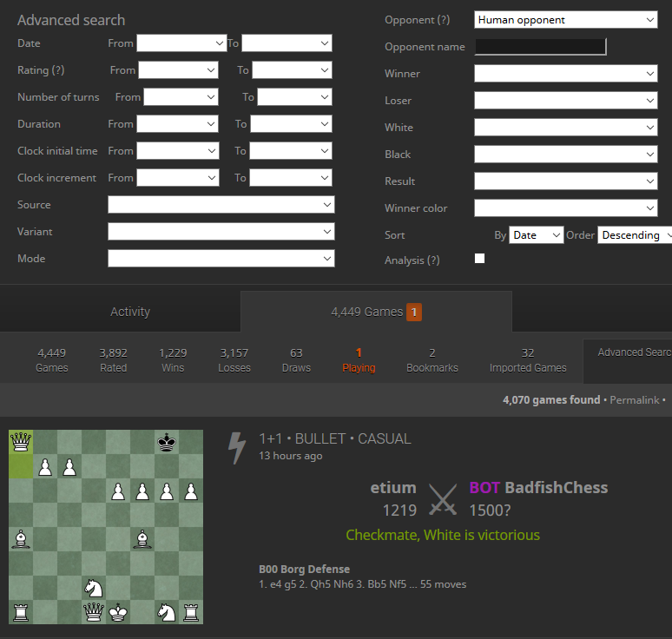672x639 pixels.
Task: Open the Duration From dropdown
Action: [x=177, y=124]
